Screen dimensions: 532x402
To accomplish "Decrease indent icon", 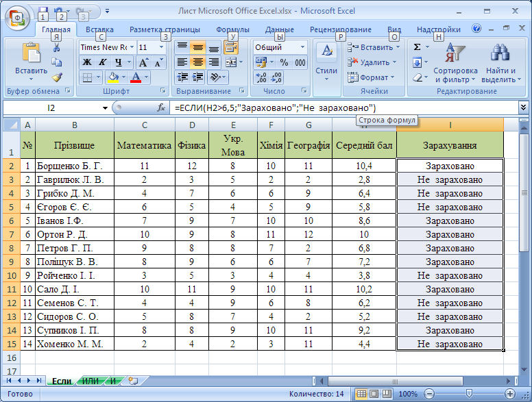I will click(182, 77).
